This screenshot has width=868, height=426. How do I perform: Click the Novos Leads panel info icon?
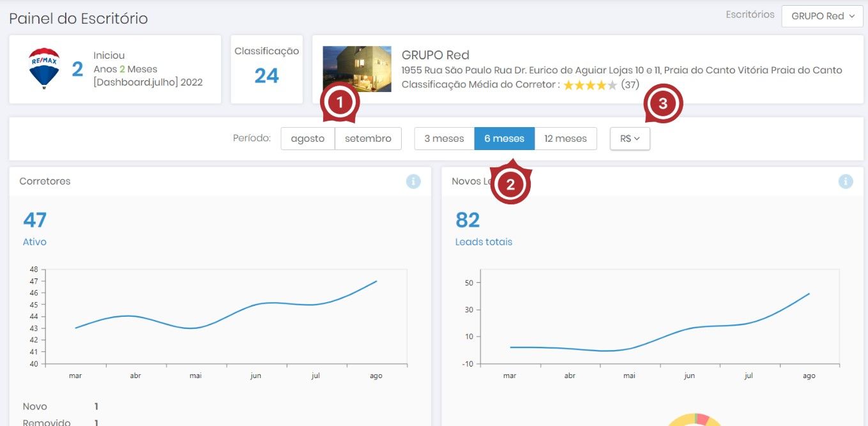[x=846, y=181]
